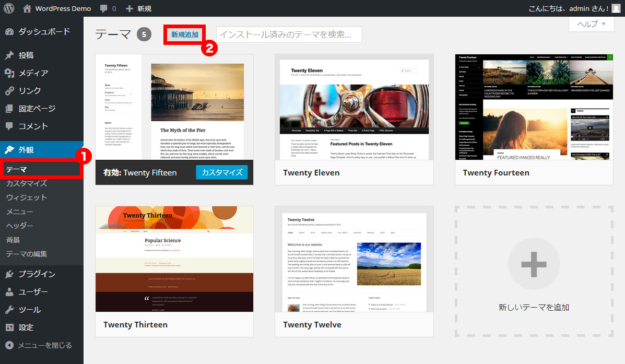Click メニューを閉じる to collapse sidebar
The height and width of the screenshot is (364, 625).
tap(45, 345)
